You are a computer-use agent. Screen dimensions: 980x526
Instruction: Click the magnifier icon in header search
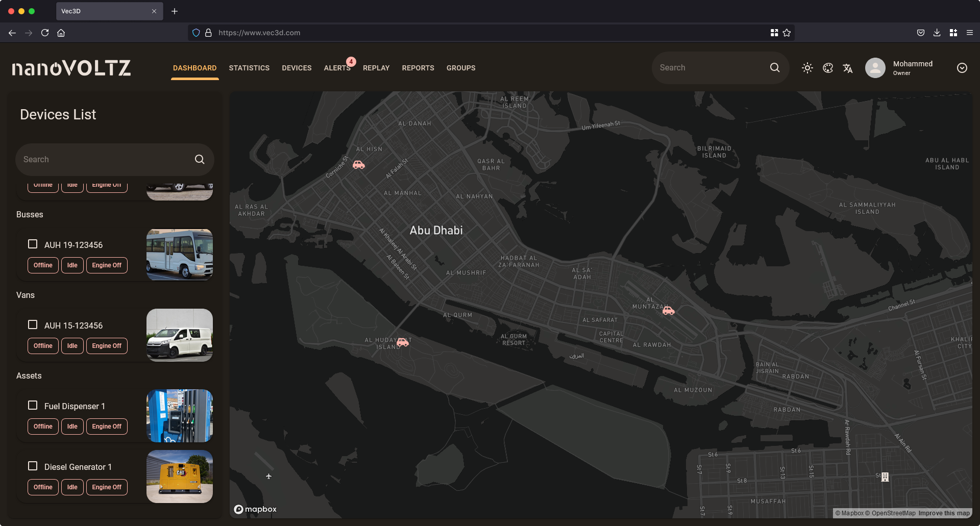coord(775,67)
